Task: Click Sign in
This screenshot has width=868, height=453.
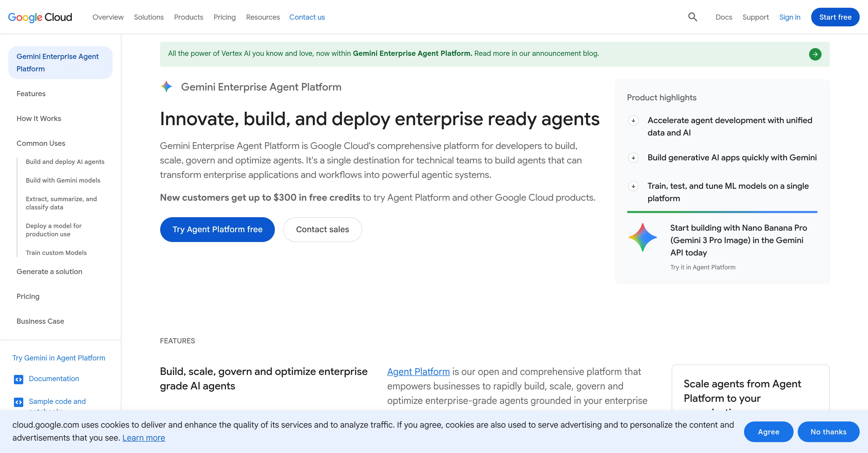Action: click(789, 17)
